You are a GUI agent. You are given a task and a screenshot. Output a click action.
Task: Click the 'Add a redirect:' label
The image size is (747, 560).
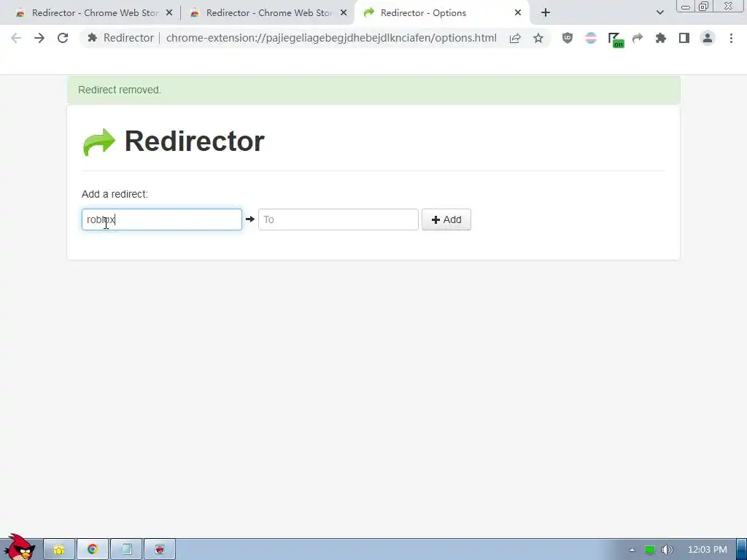pyautogui.click(x=115, y=194)
